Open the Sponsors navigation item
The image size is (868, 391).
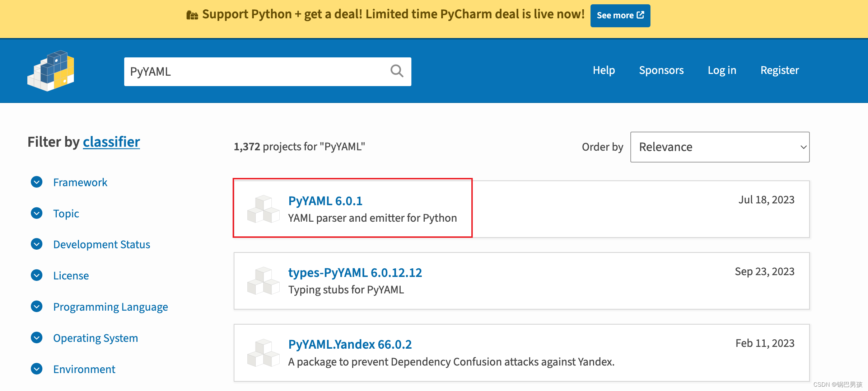click(x=661, y=70)
